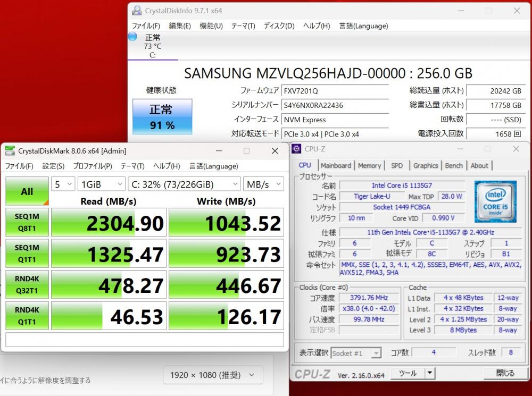Click the core speed value 3791.76 MHz
Image resolution: width=532 pixels, height=396 pixels.
point(369,298)
